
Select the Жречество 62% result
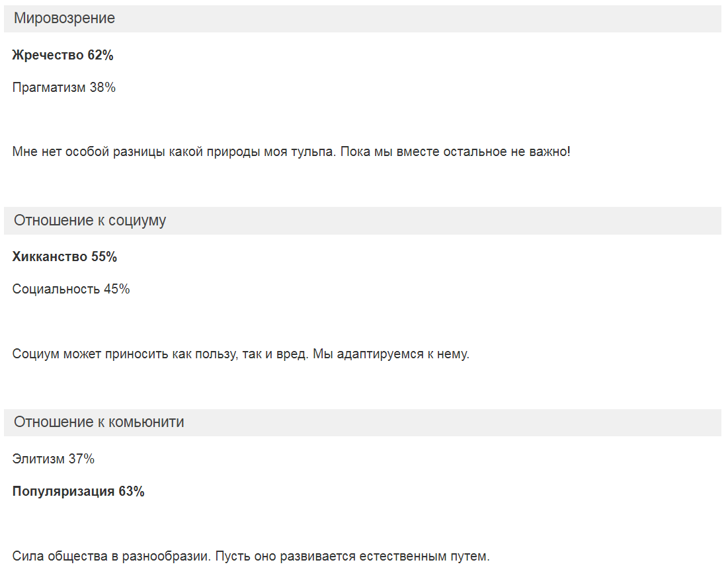[x=63, y=56]
